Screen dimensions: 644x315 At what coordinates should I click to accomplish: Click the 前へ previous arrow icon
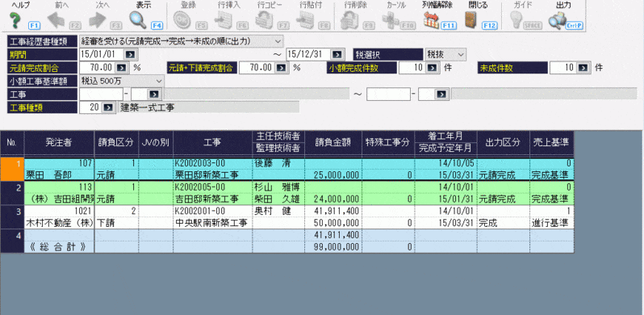click(56, 19)
